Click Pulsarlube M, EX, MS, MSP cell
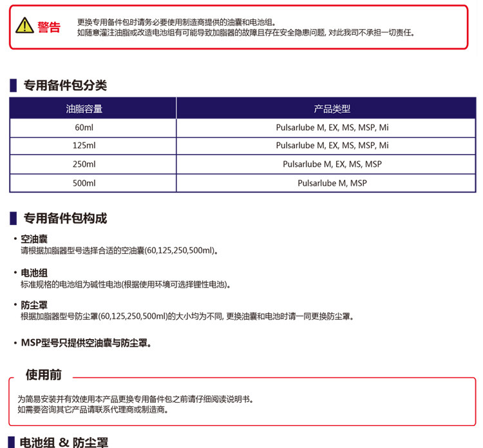Screen dimensions: 483x448 (x=326, y=164)
